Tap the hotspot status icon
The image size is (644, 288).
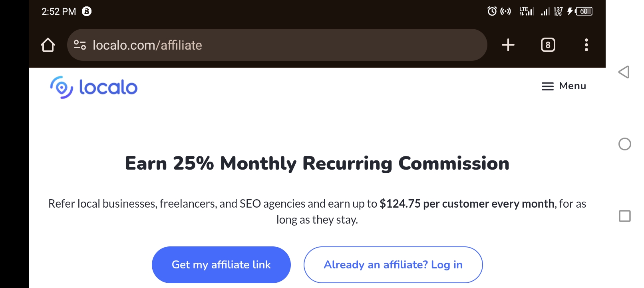[506, 11]
